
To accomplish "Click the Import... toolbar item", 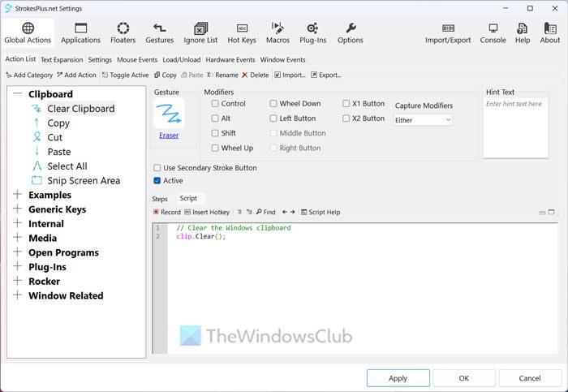I will click(x=290, y=75).
